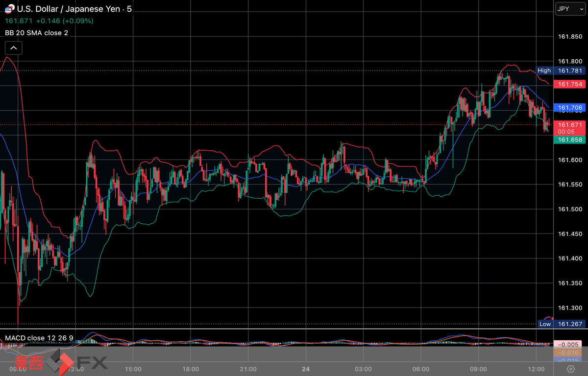The height and width of the screenshot is (376, 588).
Task: Click the 161.300 price axis value
Action: (x=570, y=308)
